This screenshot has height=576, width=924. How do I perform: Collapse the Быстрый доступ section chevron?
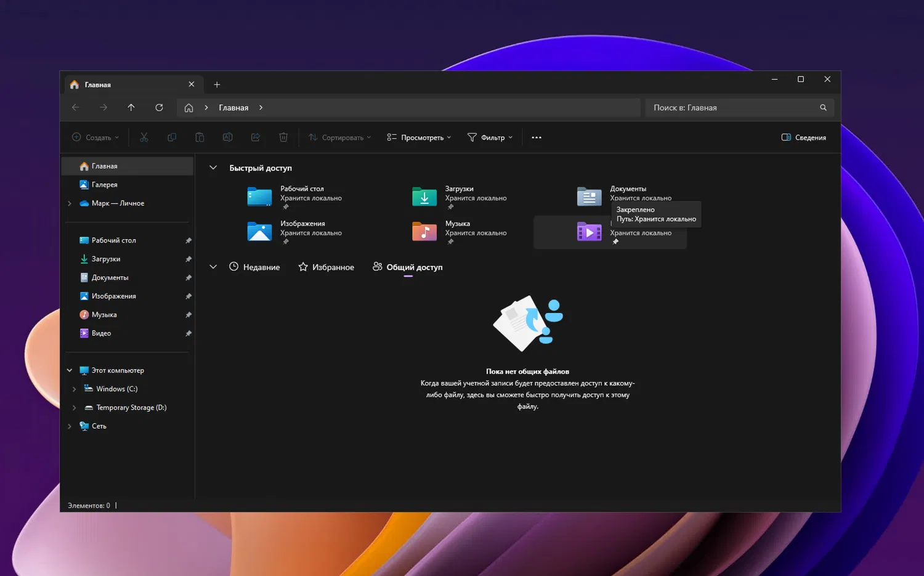point(213,168)
